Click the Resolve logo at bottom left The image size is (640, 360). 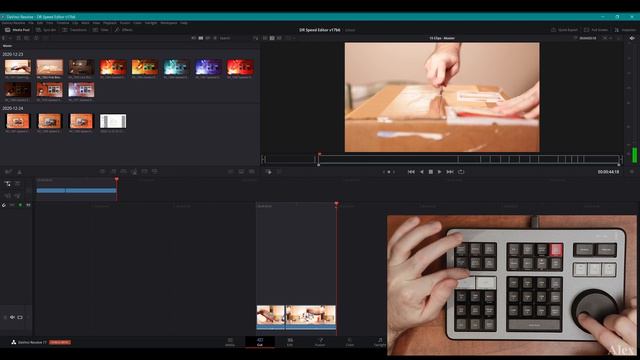[13, 342]
